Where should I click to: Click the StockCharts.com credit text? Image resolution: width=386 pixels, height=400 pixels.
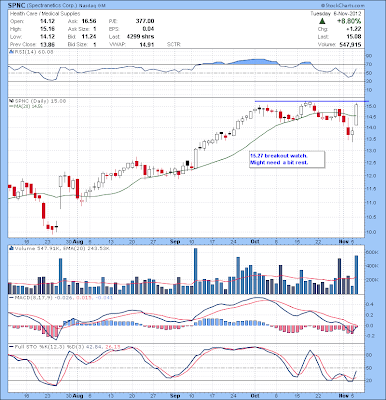(x=343, y=6)
